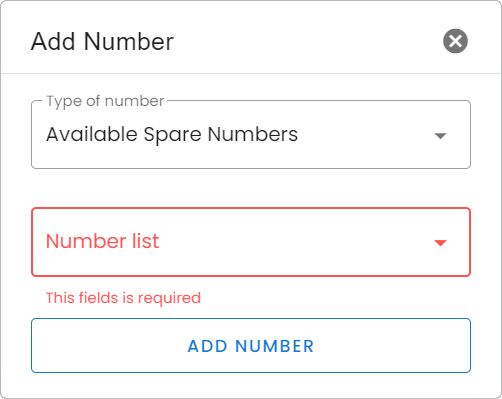Click the Add Number dialog title
The height and width of the screenshot is (399, 502).
tap(102, 41)
